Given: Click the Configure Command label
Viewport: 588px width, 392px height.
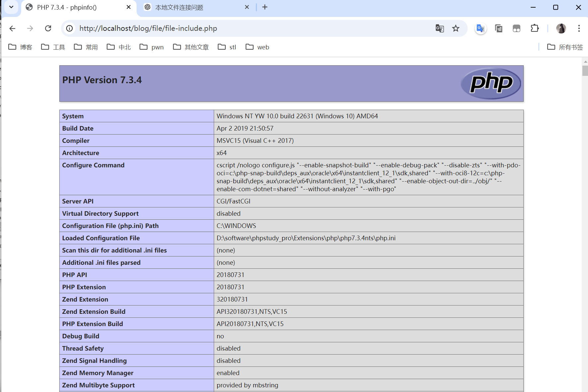Looking at the screenshot, I should 93,165.
